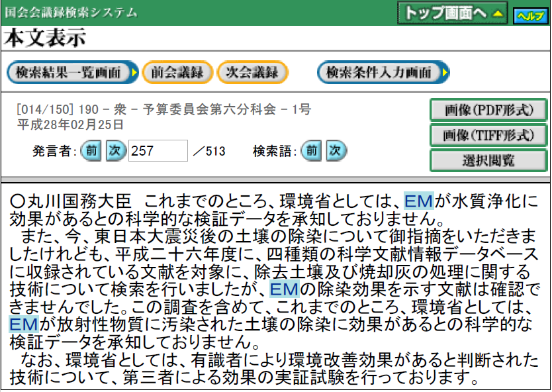View image in TIFF形式

tap(488, 135)
